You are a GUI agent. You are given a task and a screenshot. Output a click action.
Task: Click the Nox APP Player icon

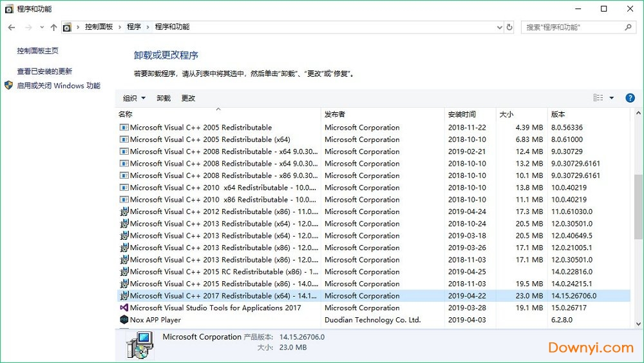click(124, 320)
